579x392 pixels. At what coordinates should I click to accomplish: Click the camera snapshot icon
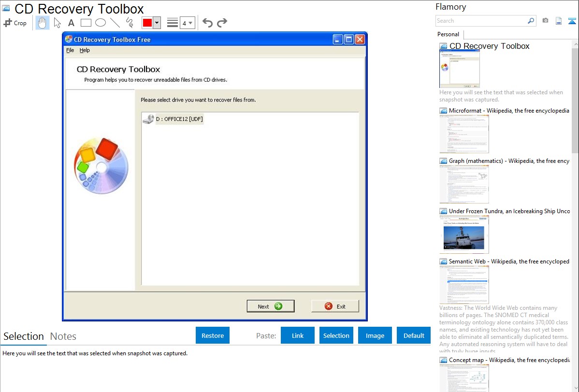pyautogui.click(x=545, y=21)
